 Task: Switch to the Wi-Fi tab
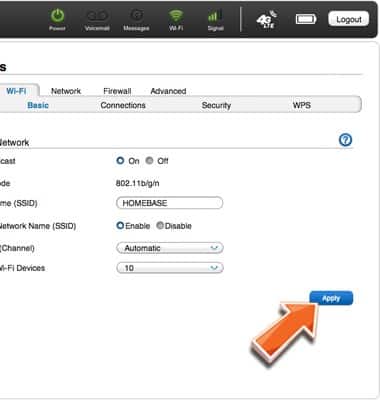click(x=16, y=91)
